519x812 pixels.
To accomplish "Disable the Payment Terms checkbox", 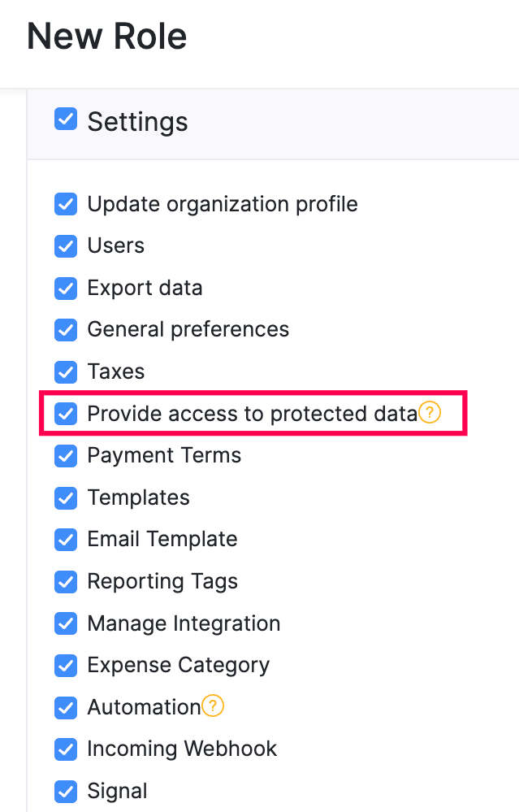I will [65, 455].
